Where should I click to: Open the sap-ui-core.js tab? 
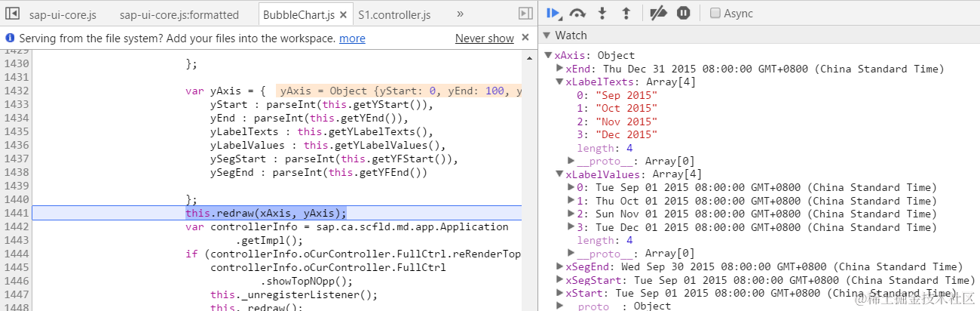click(x=63, y=14)
